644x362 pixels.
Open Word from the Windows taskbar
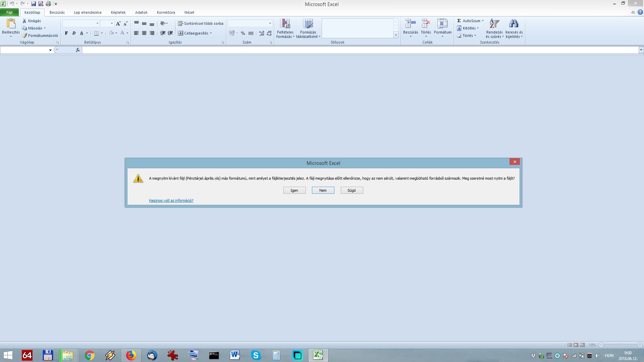235,355
